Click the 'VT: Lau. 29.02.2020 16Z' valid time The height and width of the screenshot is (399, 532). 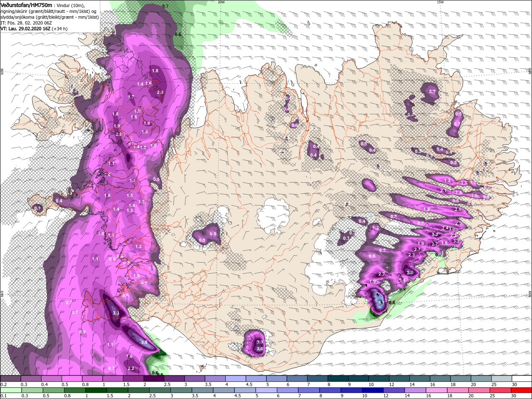(x=25, y=29)
